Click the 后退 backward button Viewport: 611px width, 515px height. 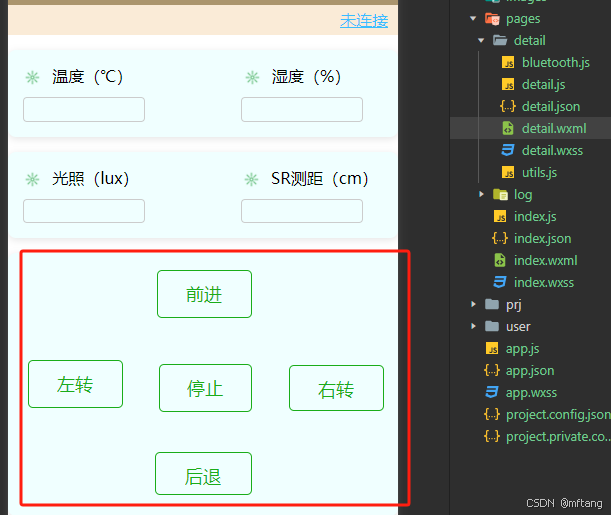(x=203, y=474)
